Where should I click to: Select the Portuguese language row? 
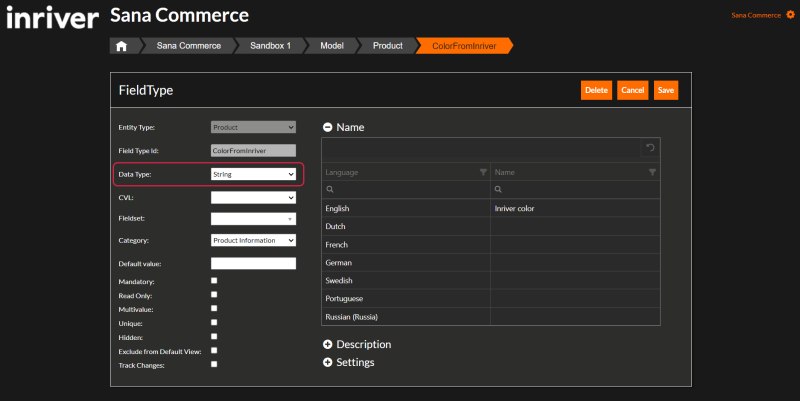(491, 298)
